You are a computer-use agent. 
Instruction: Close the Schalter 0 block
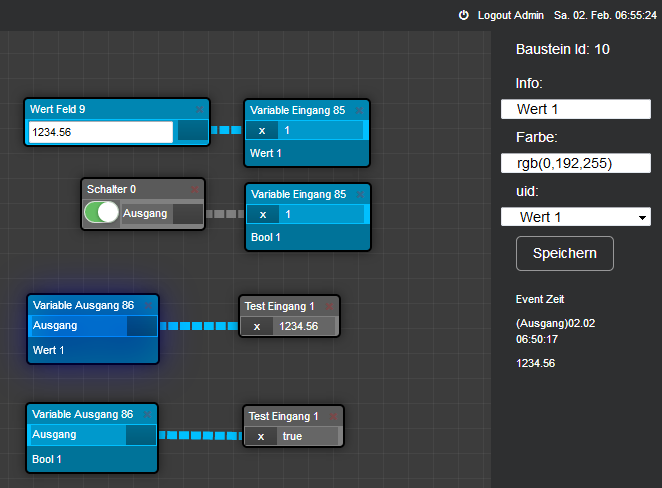194,189
